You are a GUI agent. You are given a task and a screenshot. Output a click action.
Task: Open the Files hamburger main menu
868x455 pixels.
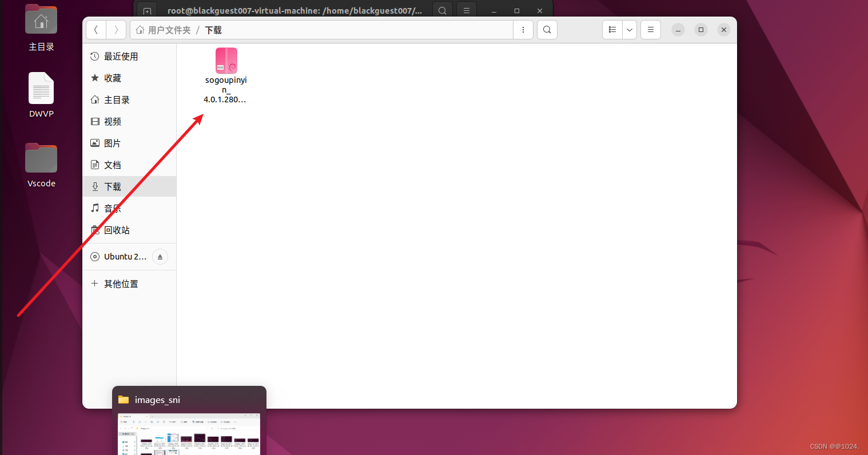click(651, 30)
